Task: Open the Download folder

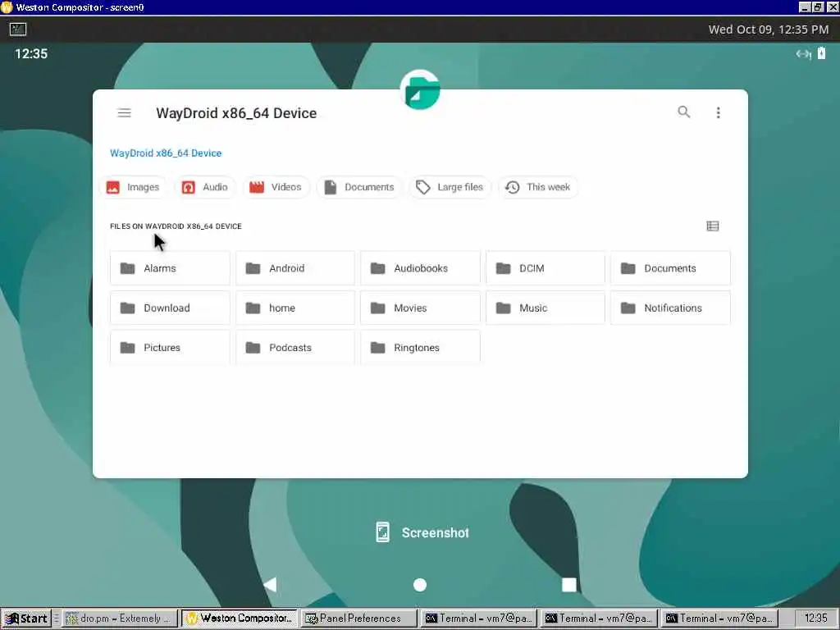Action: tap(170, 308)
